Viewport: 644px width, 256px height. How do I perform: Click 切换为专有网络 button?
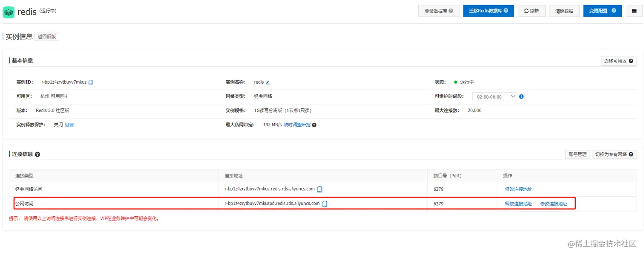point(614,154)
